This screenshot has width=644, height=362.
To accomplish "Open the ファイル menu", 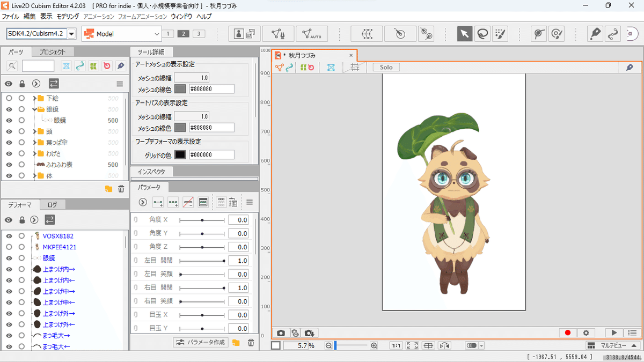I will point(10,17).
